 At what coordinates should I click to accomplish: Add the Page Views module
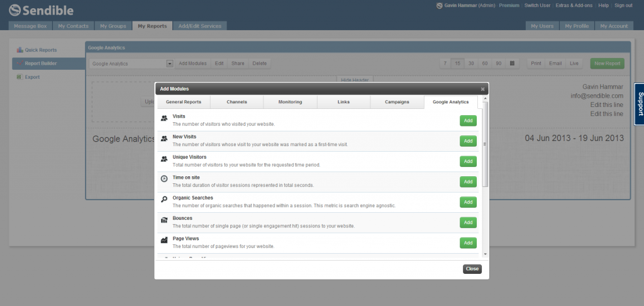click(468, 242)
